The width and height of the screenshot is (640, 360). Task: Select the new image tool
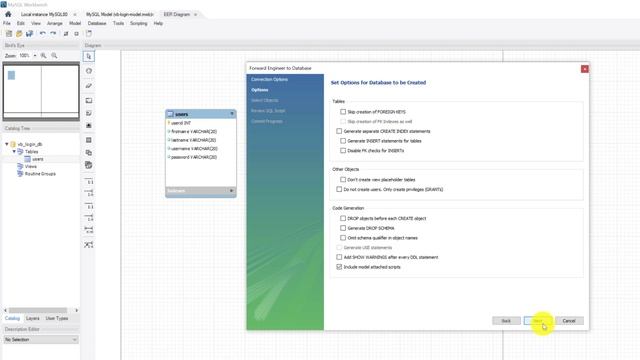89,126
